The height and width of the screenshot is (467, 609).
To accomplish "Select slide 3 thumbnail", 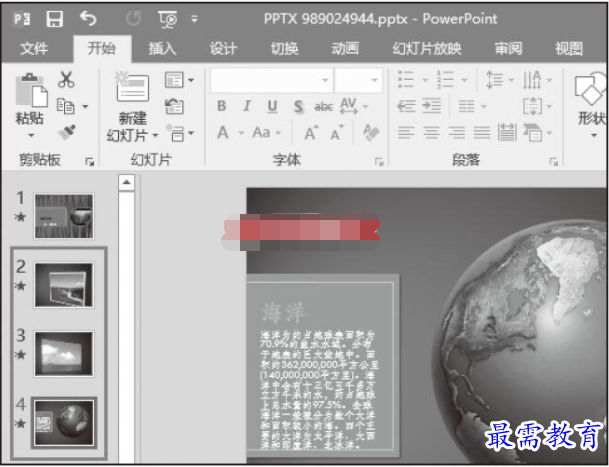I will tap(64, 354).
